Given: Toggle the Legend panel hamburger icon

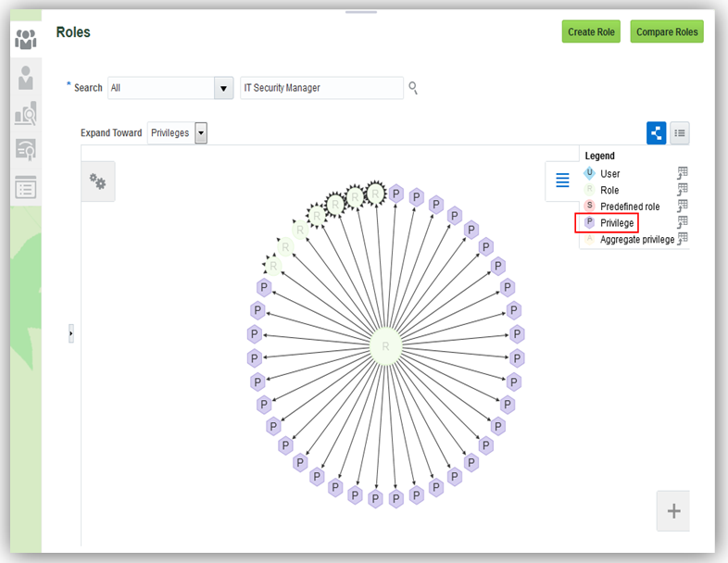Looking at the screenshot, I should point(562,181).
